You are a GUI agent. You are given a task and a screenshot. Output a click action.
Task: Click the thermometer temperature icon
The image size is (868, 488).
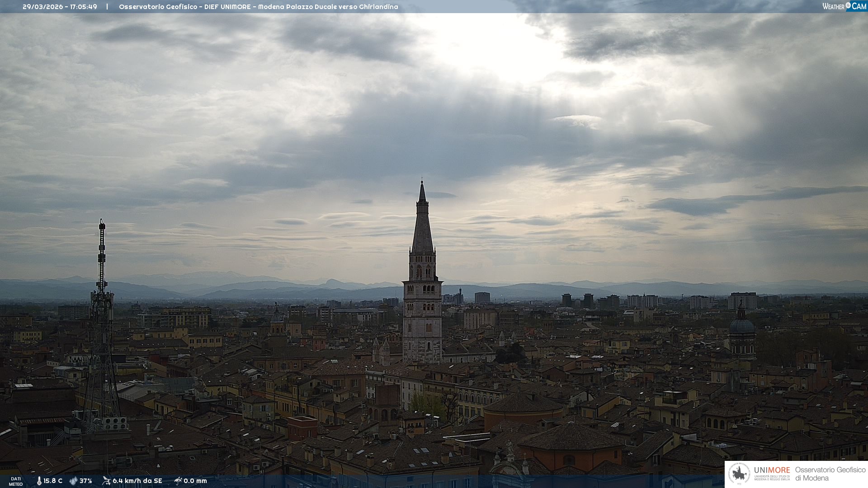click(39, 481)
